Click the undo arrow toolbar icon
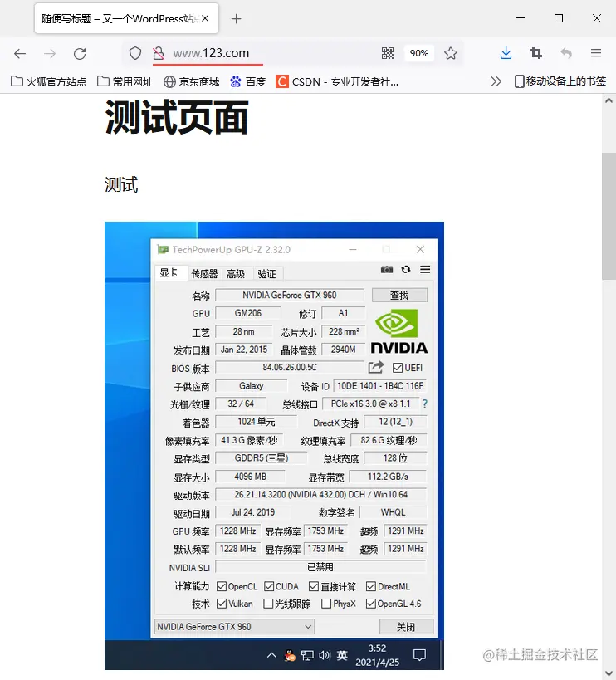616x680 pixels. (566, 53)
